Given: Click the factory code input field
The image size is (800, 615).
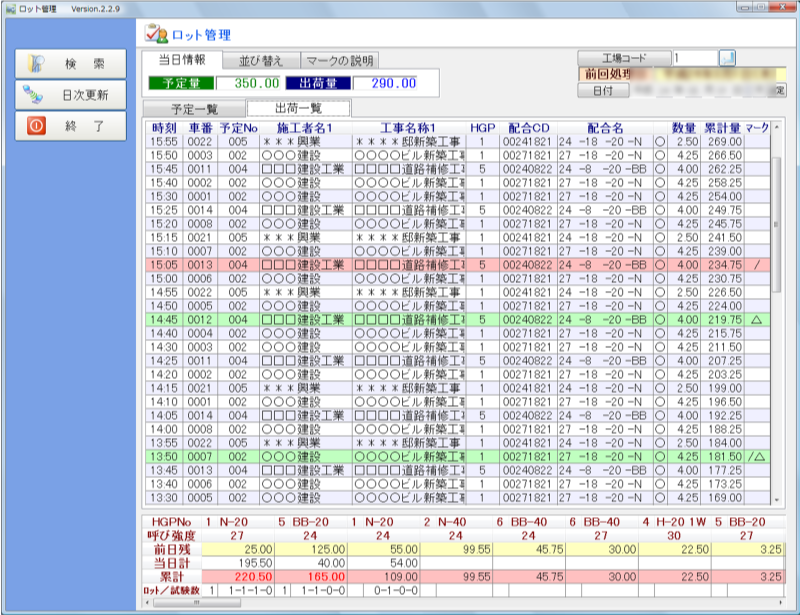Looking at the screenshot, I should click(x=693, y=58).
